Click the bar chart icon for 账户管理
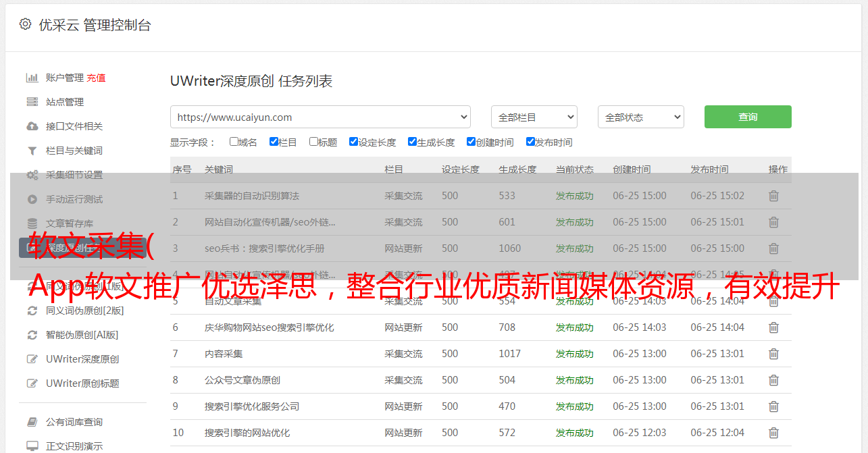 pyautogui.click(x=32, y=78)
